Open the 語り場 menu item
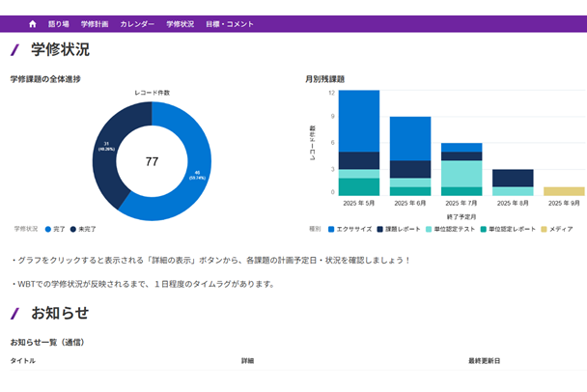587x392 pixels. pos(59,24)
